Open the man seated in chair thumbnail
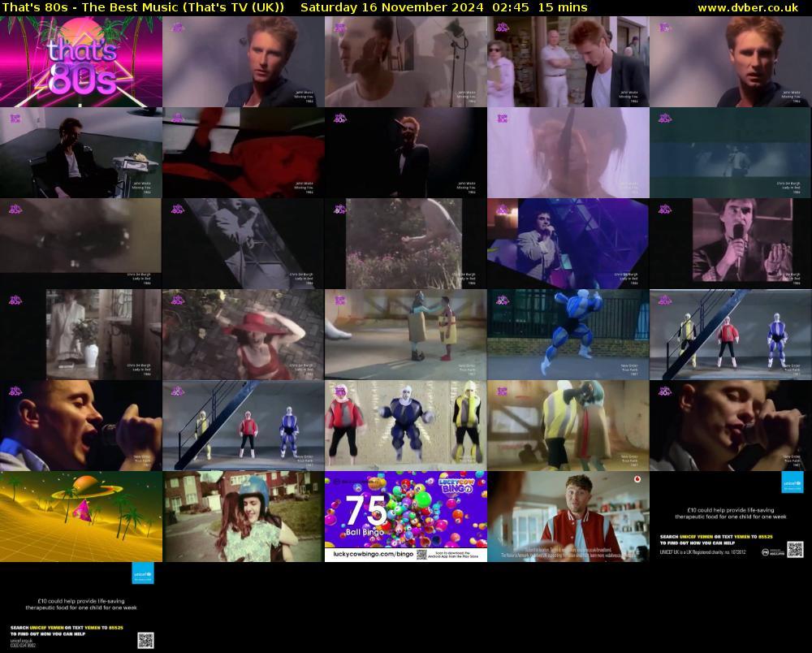 click(80, 153)
